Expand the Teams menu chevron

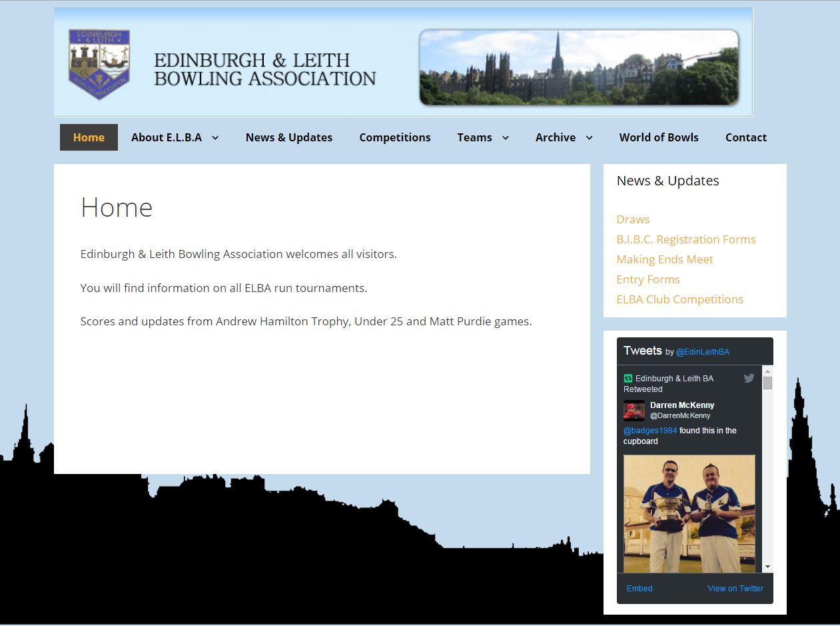click(505, 137)
